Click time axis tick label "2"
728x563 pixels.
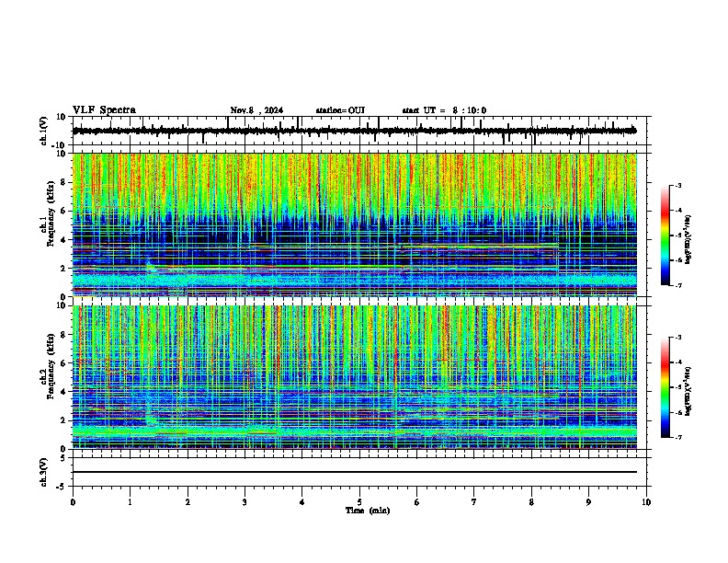pos(188,502)
